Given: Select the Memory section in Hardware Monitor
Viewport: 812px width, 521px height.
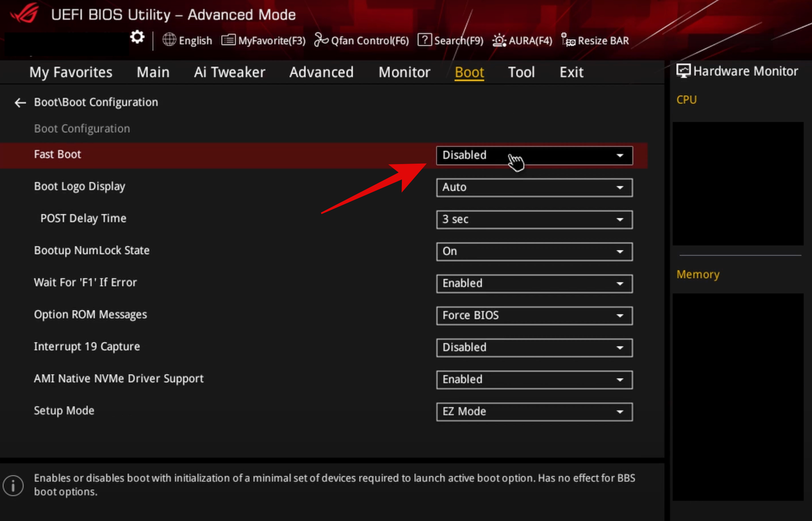Looking at the screenshot, I should pos(698,274).
